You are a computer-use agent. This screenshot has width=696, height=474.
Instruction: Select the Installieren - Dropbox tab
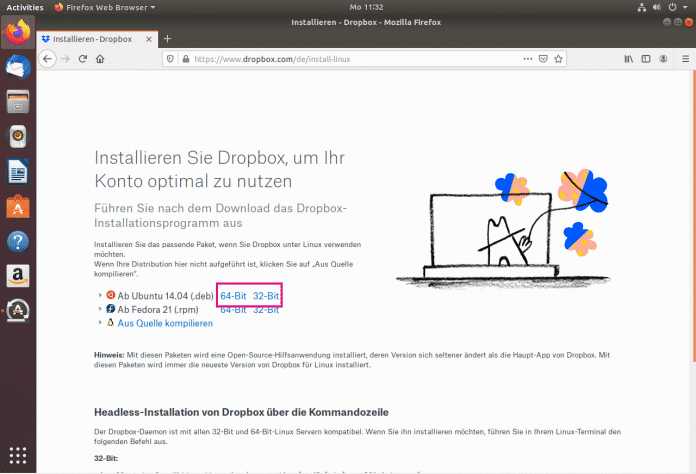click(x=95, y=38)
